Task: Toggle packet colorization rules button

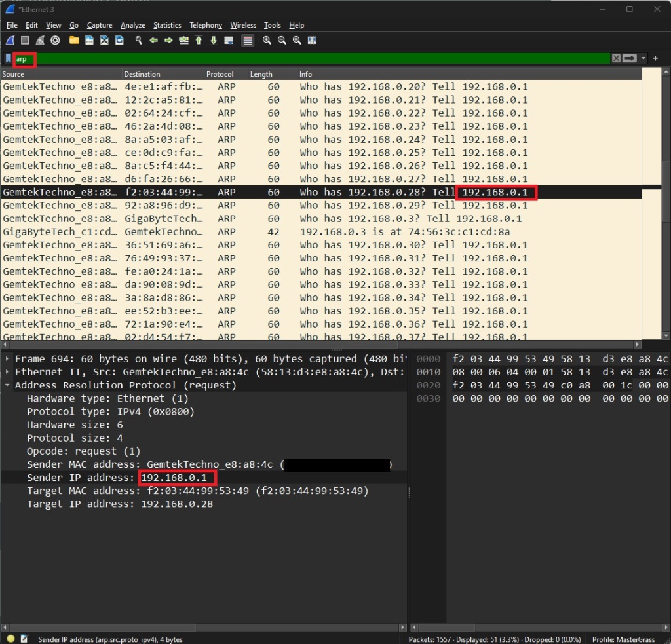Action: pyautogui.click(x=248, y=41)
